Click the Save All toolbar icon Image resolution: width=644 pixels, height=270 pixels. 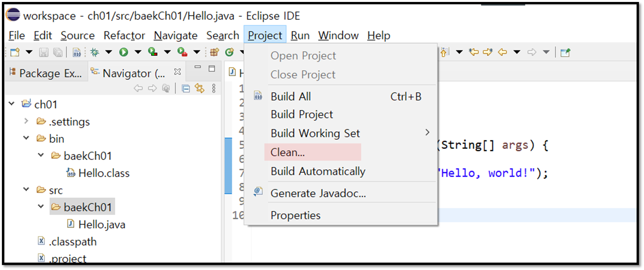click(58, 52)
